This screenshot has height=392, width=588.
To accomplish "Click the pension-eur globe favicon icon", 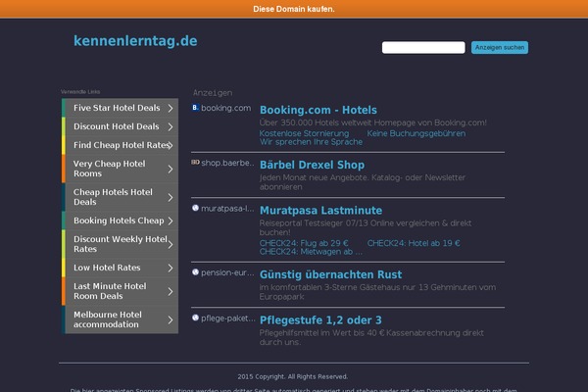I will pos(195,272).
